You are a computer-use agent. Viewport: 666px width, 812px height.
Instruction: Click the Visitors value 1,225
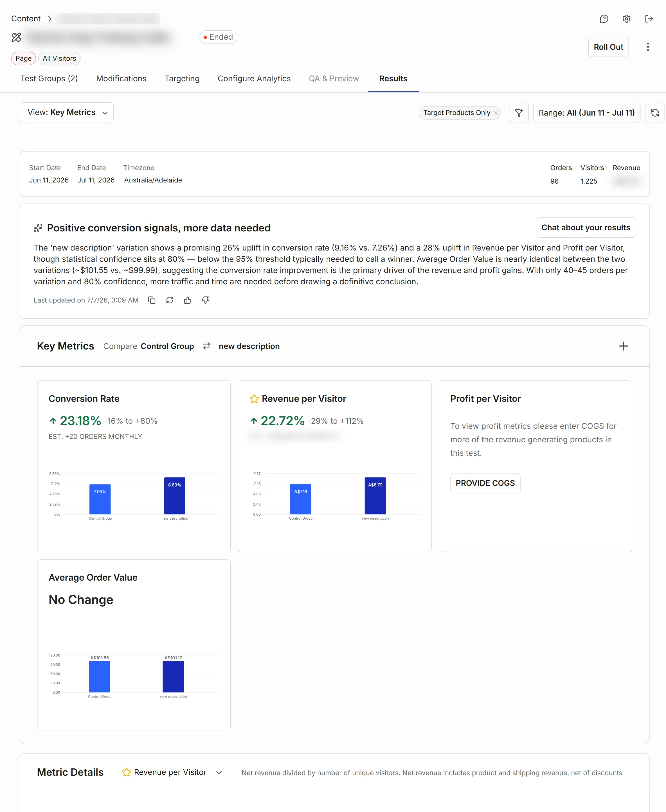[x=588, y=181]
